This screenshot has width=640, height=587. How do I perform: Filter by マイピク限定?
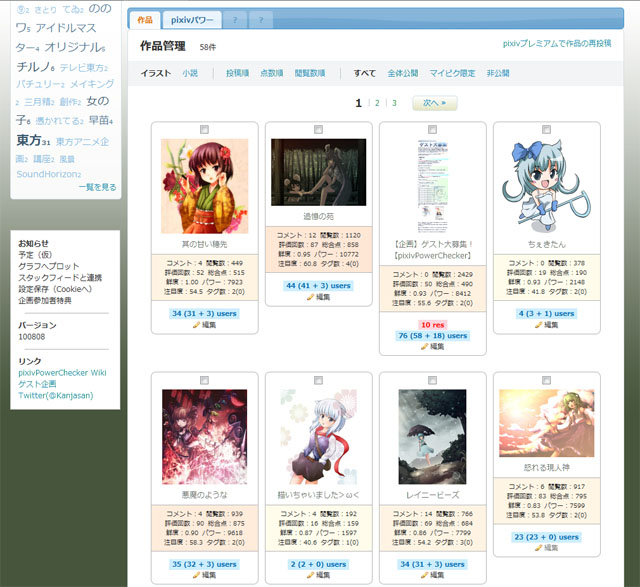pyautogui.click(x=452, y=73)
